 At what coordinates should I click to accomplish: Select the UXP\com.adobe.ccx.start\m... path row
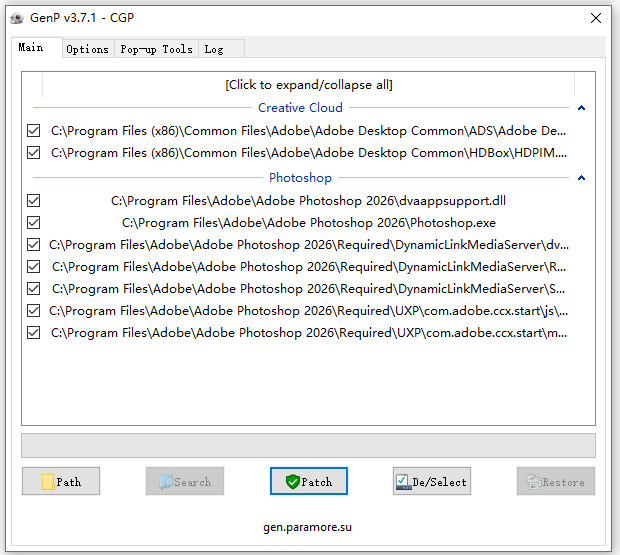point(309,333)
